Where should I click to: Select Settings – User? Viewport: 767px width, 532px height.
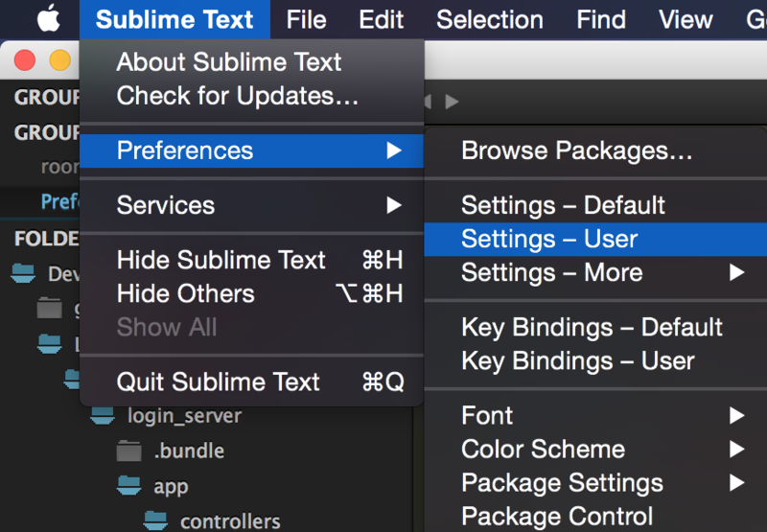tap(549, 240)
